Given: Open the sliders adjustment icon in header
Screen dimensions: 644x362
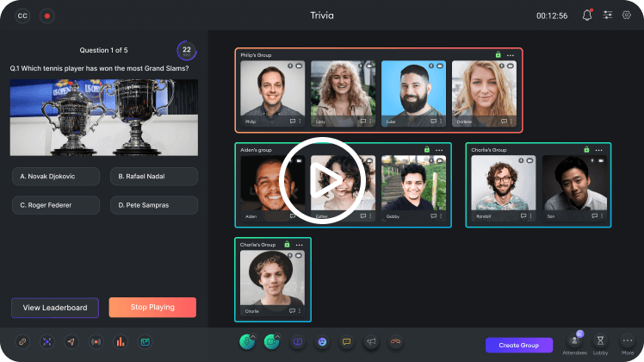Looking at the screenshot, I should [x=608, y=16].
